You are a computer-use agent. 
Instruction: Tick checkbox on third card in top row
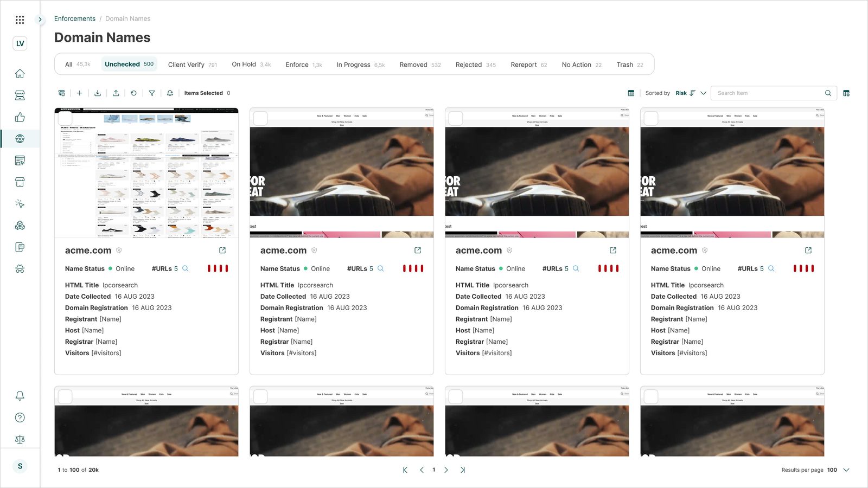tap(456, 118)
